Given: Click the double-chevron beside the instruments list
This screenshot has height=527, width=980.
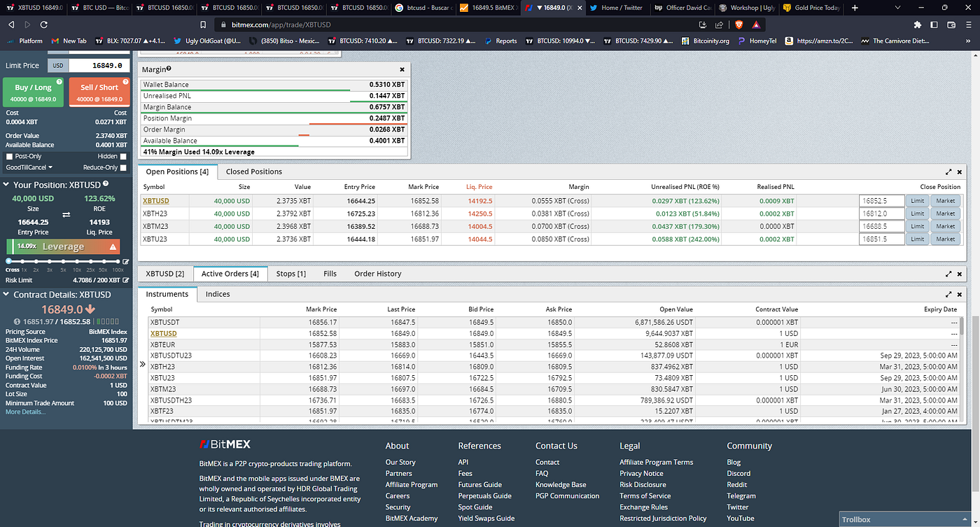Looking at the screenshot, I should point(143,364).
